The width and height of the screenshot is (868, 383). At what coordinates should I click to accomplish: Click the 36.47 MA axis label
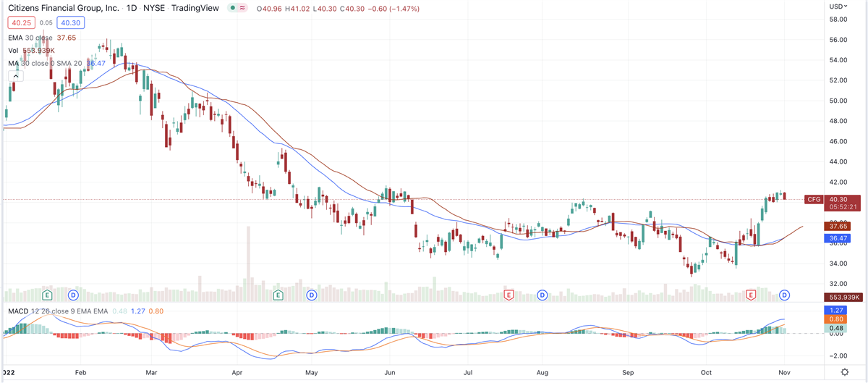tap(838, 237)
